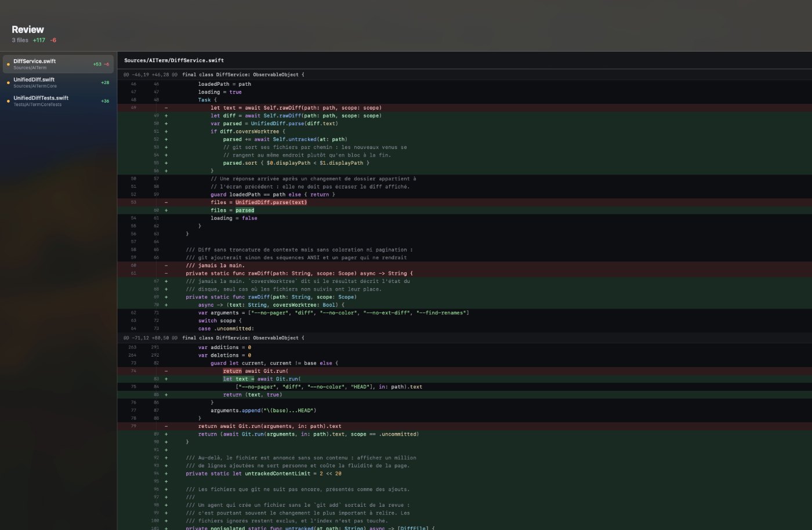
Task: Click the total '+117' additions label
Action: (39, 40)
